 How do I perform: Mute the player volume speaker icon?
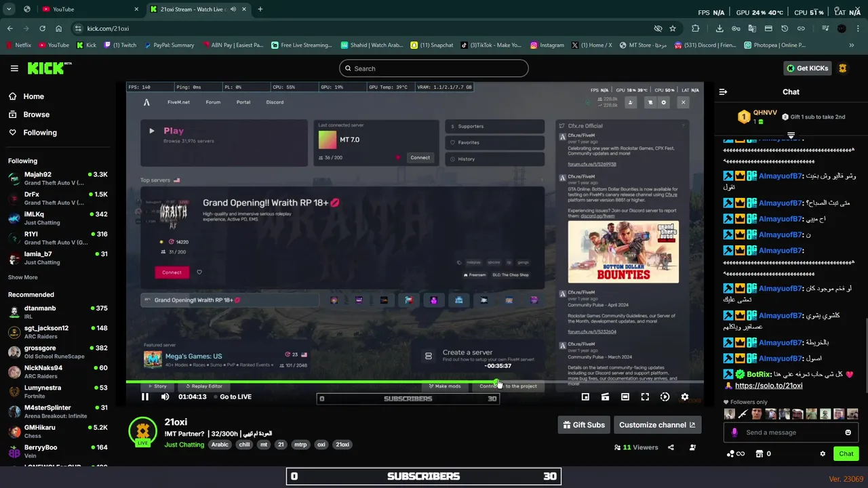pos(165,397)
